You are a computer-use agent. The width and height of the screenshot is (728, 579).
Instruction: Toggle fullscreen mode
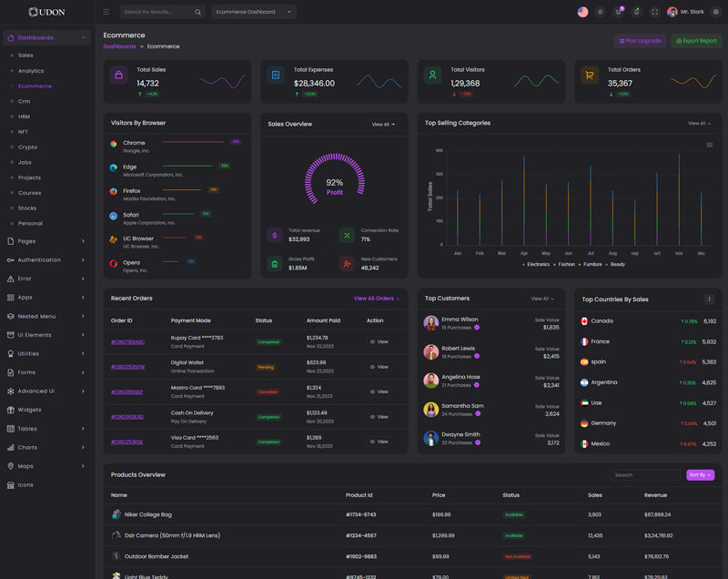coord(654,12)
